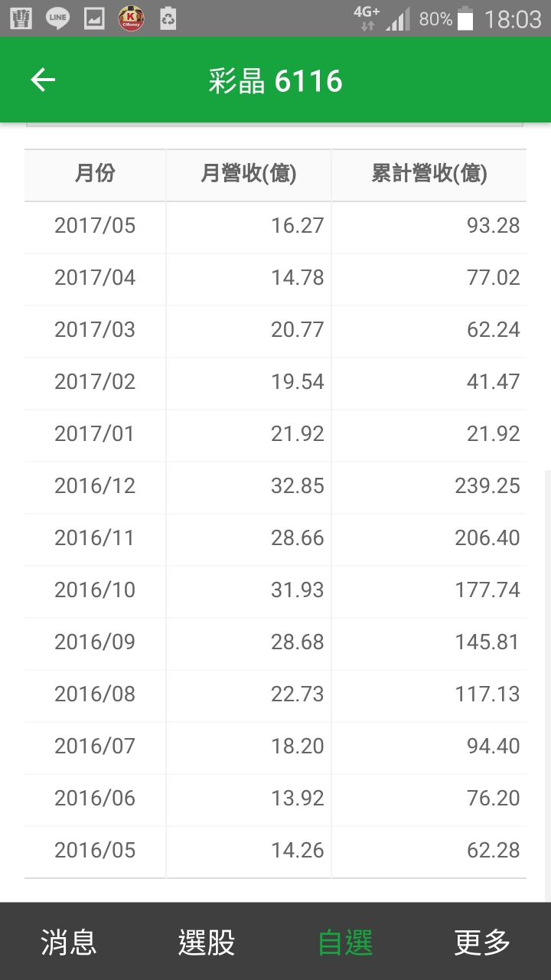Tap the back arrow icon

43,80
